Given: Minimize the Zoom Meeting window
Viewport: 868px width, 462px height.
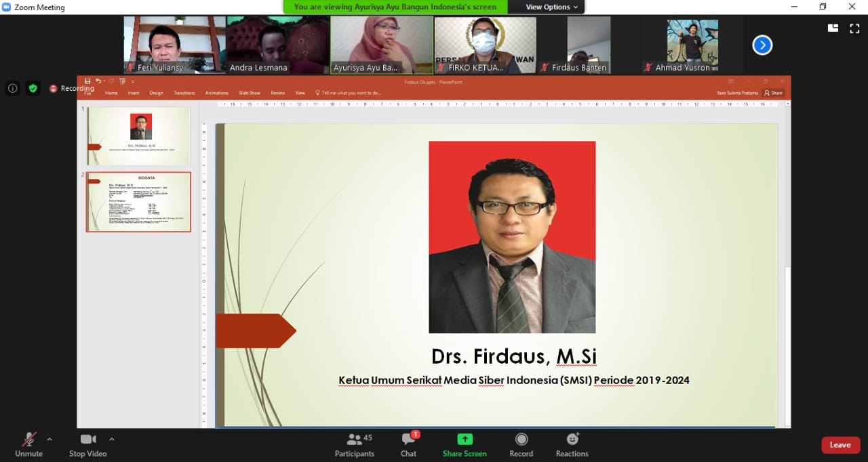Looking at the screenshot, I should click(x=794, y=7).
